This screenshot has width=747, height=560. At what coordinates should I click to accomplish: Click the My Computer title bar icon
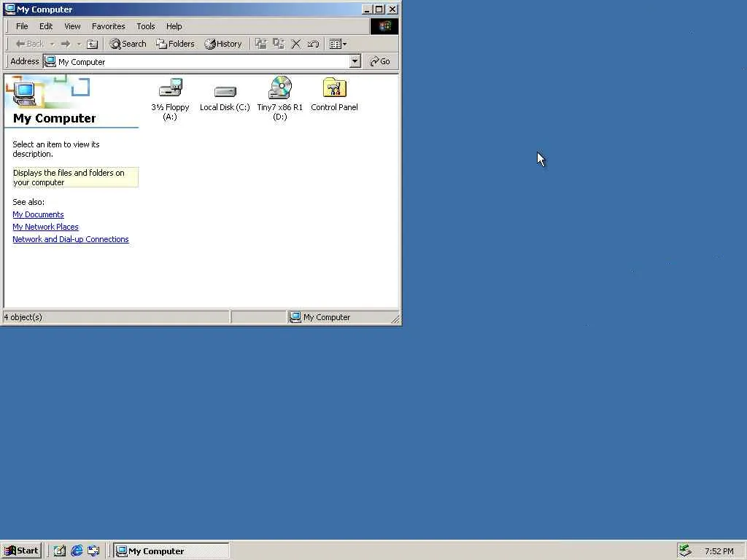pyautogui.click(x=10, y=9)
